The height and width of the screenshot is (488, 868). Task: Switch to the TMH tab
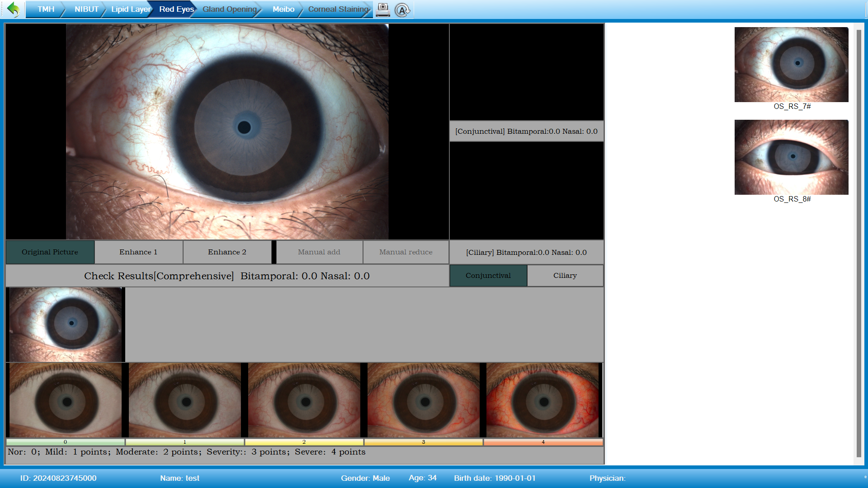pos(46,9)
